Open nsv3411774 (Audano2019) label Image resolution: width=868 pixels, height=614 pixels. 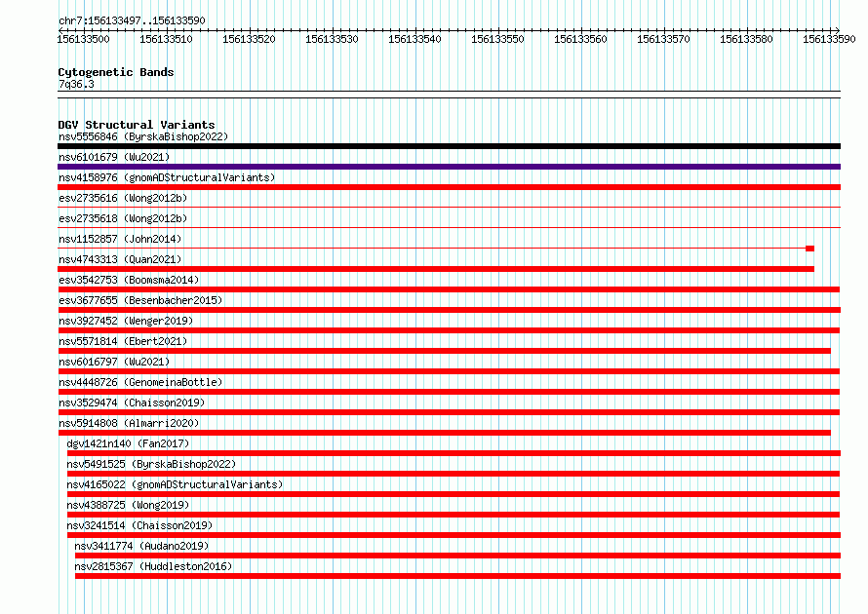tap(141, 546)
